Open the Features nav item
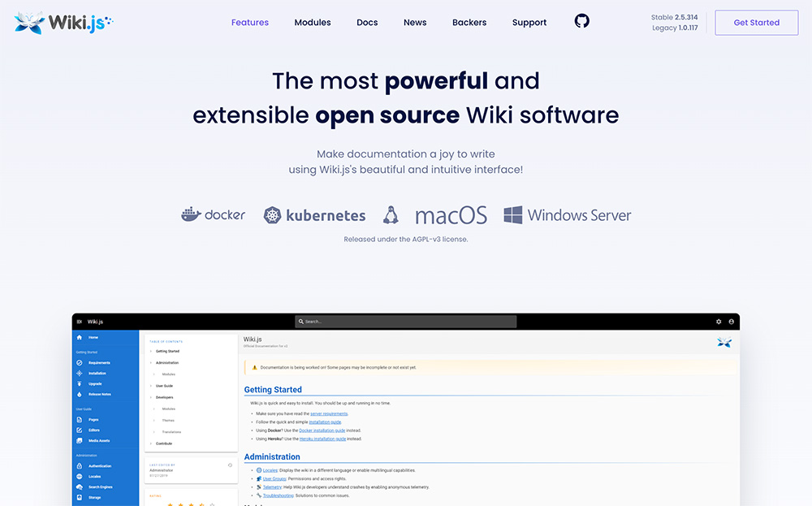812x506 pixels. coord(249,22)
